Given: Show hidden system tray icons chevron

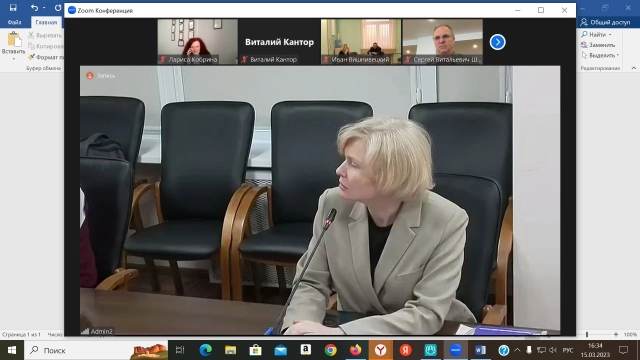Looking at the screenshot, I should coord(517,350).
